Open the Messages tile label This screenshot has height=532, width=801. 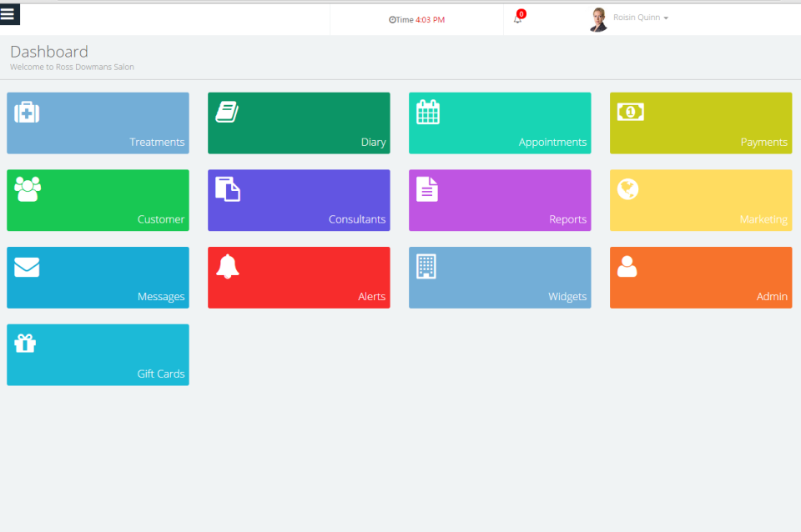click(161, 297)
